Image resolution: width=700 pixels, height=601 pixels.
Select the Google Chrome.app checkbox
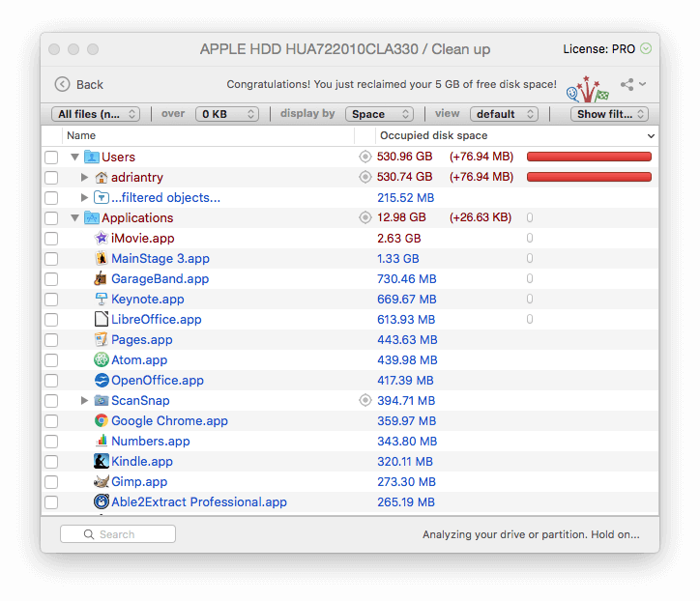click(51, 421)
